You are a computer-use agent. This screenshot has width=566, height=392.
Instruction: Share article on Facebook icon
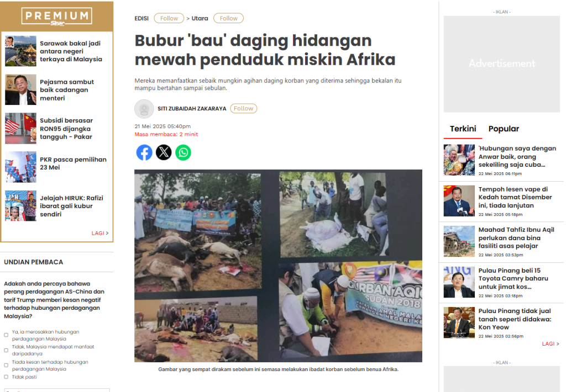click(x=144, y=152)
